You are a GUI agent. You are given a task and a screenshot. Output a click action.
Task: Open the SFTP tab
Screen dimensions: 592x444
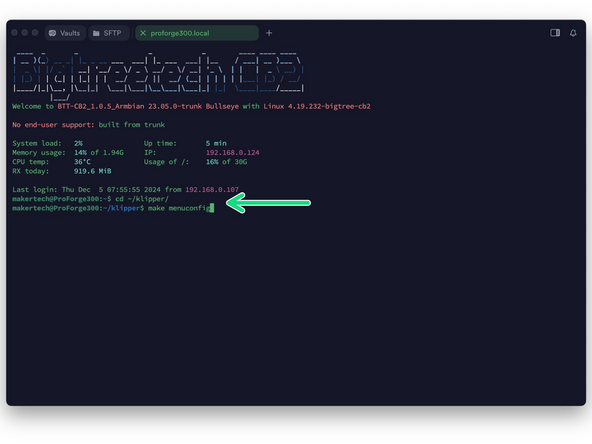click(x=109, y=33)
